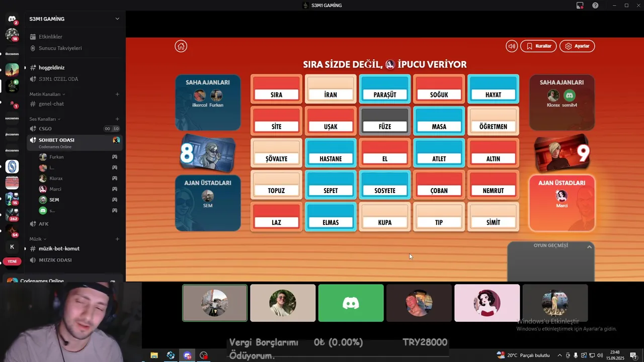This screenshot has height=362, width=644.
Task: Open File Explorer from the taskbar
Action: tap(154, 355)
